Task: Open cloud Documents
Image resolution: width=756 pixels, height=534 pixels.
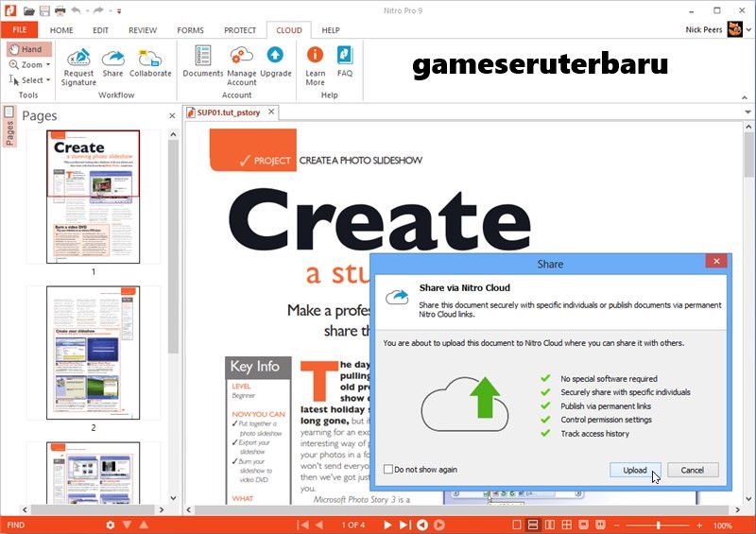Action: (202, 61)
